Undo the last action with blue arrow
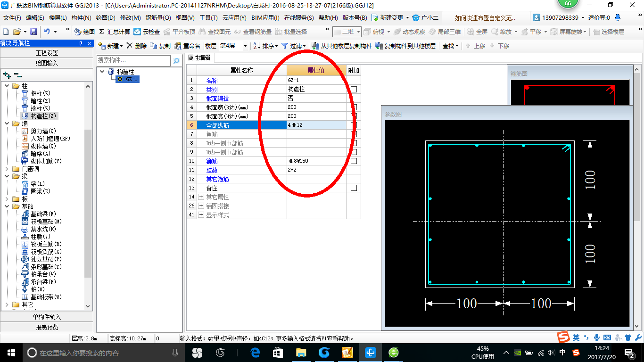Image resolution: width=644 pixels, height=362 pixels. click(47, 32)
